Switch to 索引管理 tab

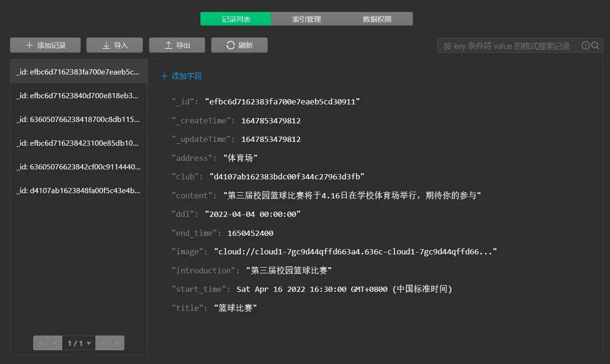(x=307, y=19)
